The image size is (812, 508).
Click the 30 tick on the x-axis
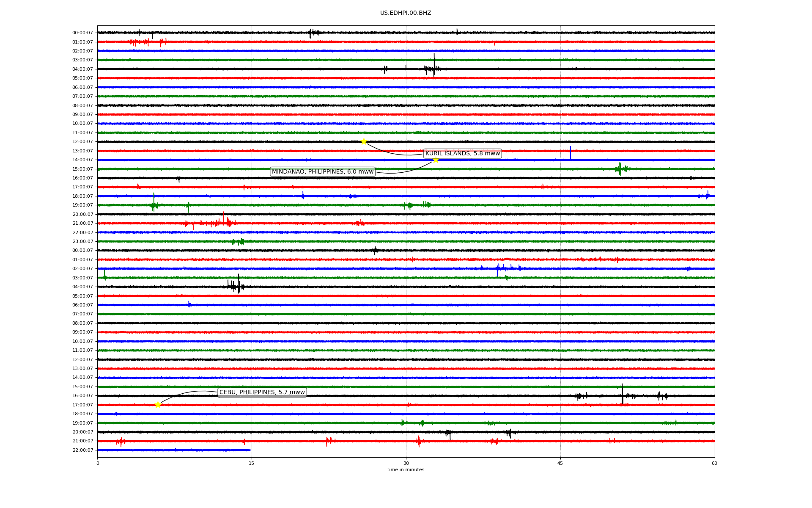click(x=406, y=463)
